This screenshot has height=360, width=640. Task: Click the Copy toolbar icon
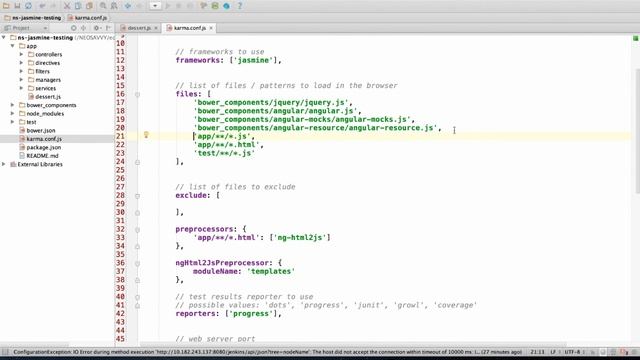click(x=78, y=6)
